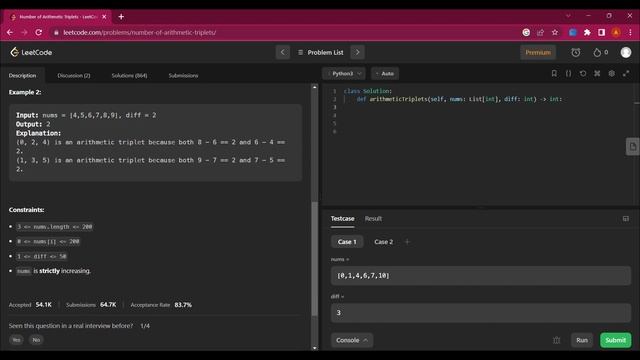Select the Result tab
This screenshot has height=360, width=640.
373,219
